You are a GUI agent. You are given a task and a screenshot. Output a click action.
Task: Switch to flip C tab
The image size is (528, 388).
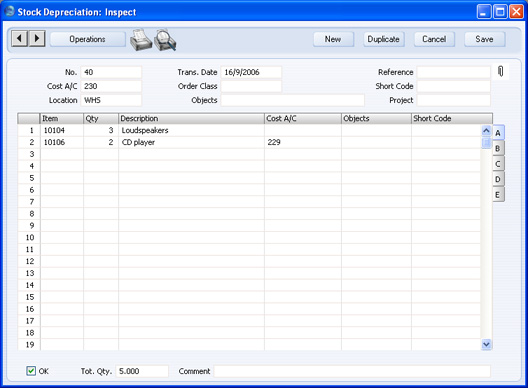498,164
